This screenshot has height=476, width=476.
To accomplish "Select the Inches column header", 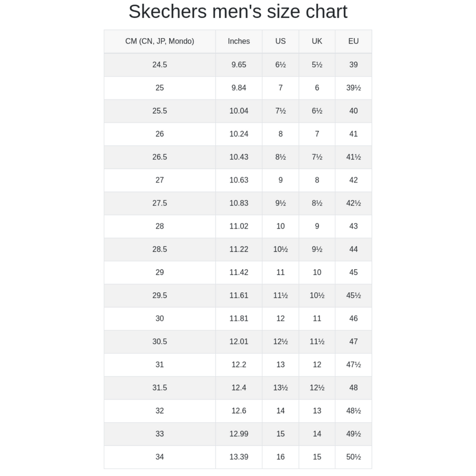I will 239,41.
